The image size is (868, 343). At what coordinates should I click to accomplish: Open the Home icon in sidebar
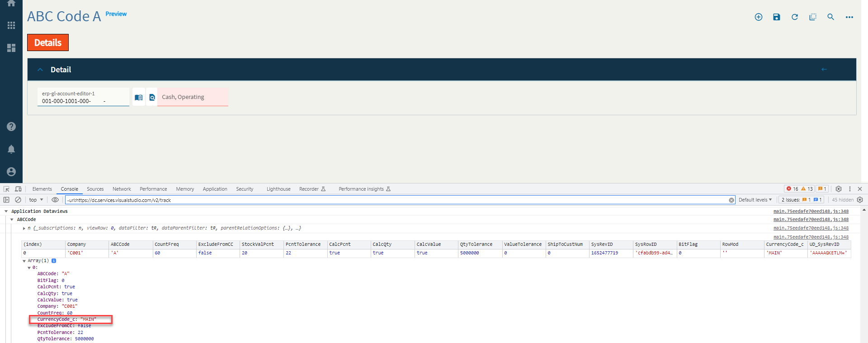[x=11, y=3]
